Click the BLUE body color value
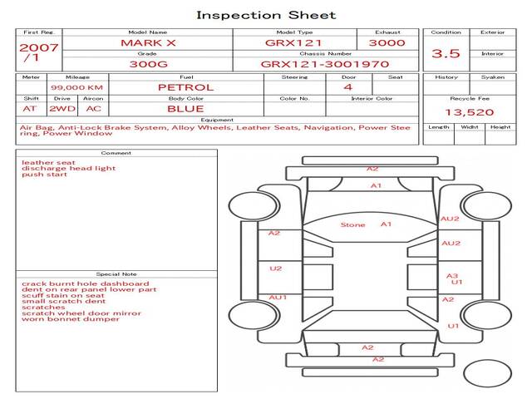The width and height of the screenshot is (532, 399). tap(185, 109)
